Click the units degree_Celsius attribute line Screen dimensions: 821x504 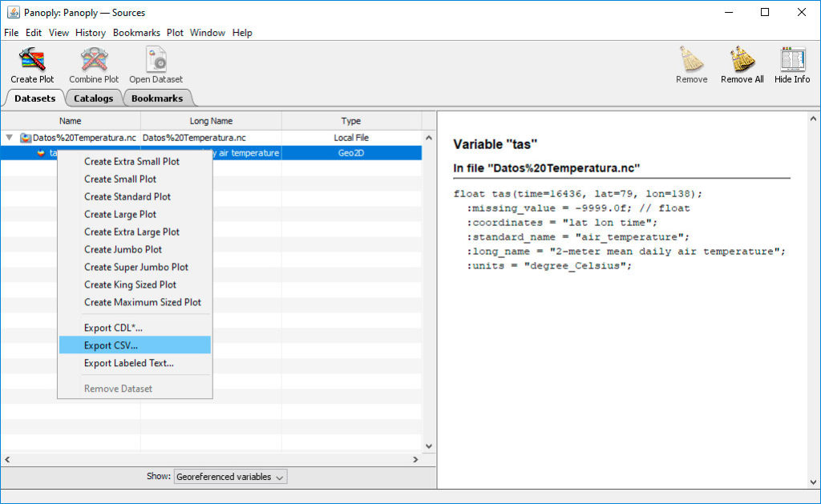coord(549,266)
